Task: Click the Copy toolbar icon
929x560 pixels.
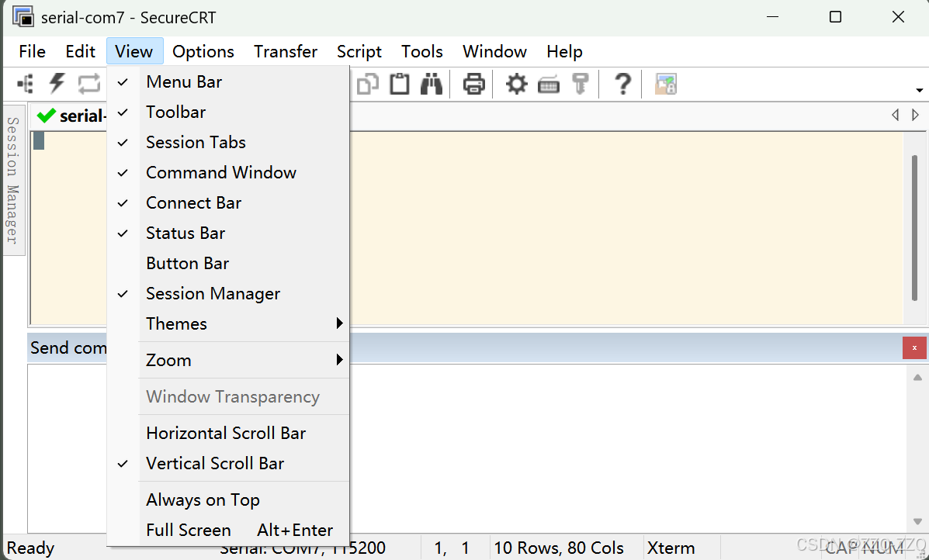Action: pyautogui.click(x=367, y=84)
